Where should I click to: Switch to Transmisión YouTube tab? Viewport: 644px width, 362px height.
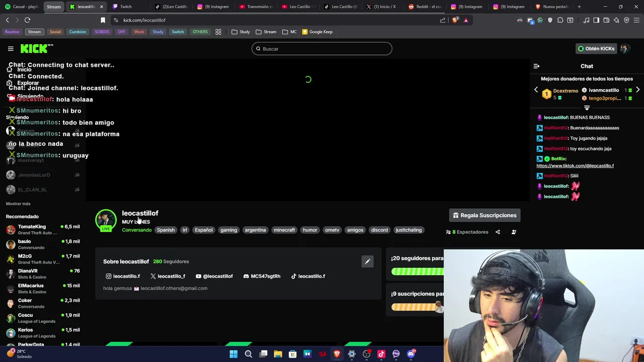(256, 7)
